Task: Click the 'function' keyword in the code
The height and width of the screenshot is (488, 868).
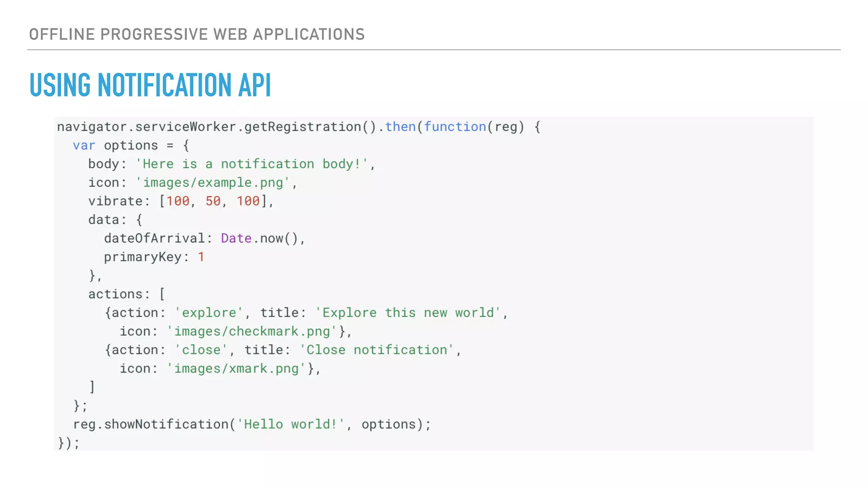Action: click(455, 127)
